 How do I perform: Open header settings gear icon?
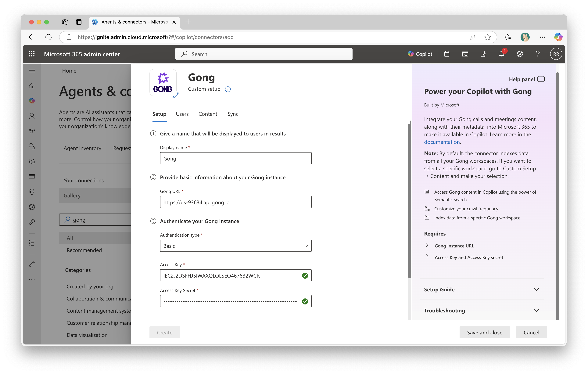(x=520, y=54)
